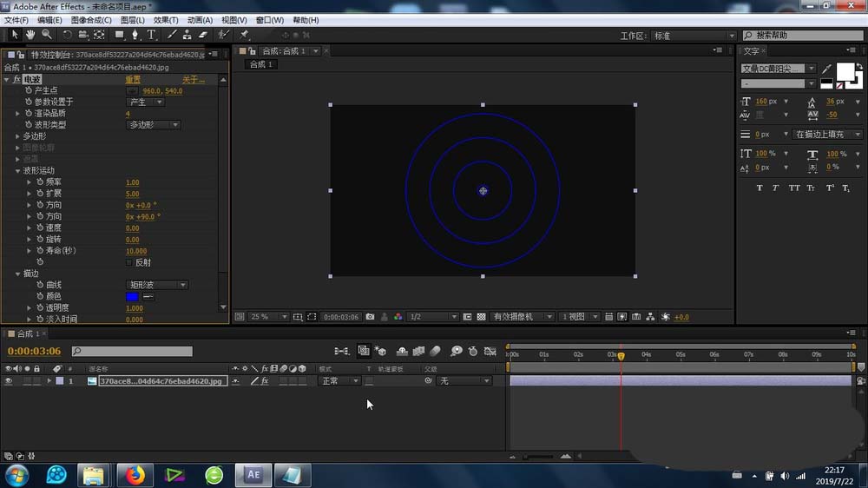868x488 pixels.
Task: Open the 效果(T) menu
Action: coord(165,20)
